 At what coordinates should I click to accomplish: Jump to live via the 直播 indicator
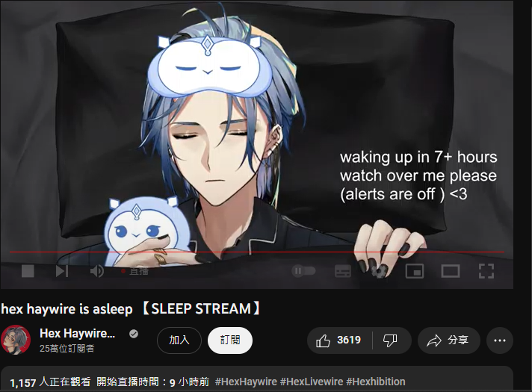(x=135, y=271)
